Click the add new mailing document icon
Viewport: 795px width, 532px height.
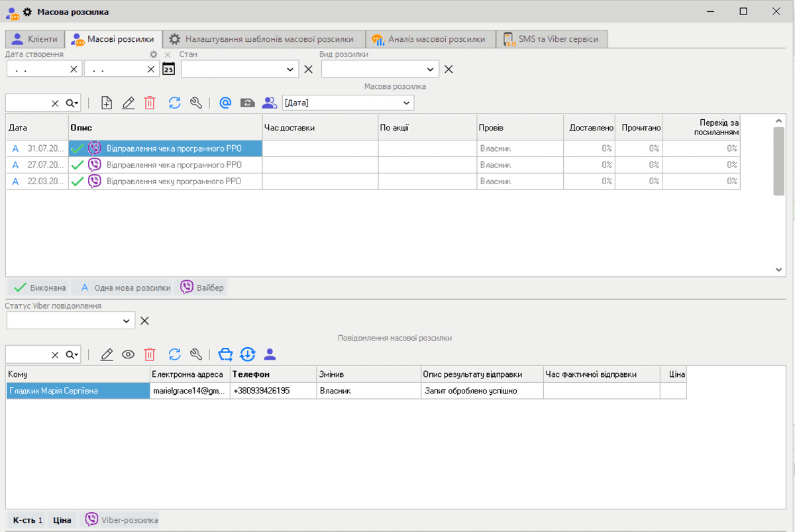pos(107,103)
